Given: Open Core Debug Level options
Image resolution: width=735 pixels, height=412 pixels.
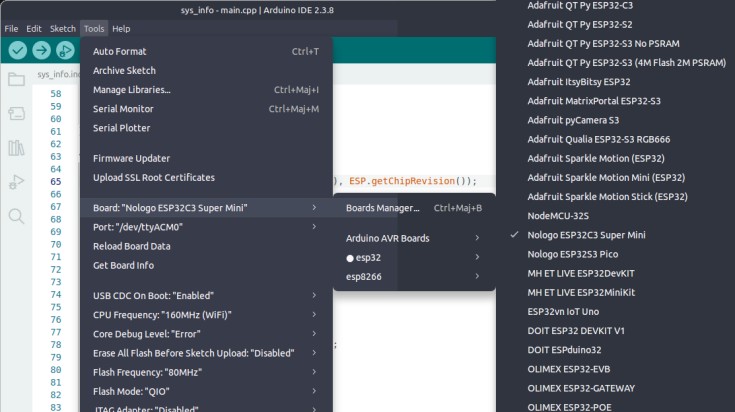Looking at the screenshot, I should pos(206,334).
